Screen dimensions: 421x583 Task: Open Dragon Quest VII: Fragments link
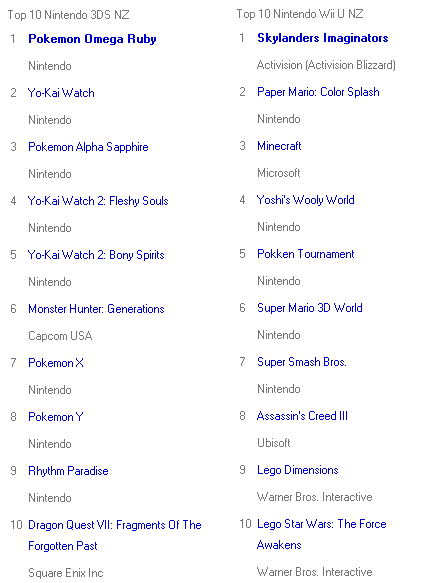tap(115, 535)
